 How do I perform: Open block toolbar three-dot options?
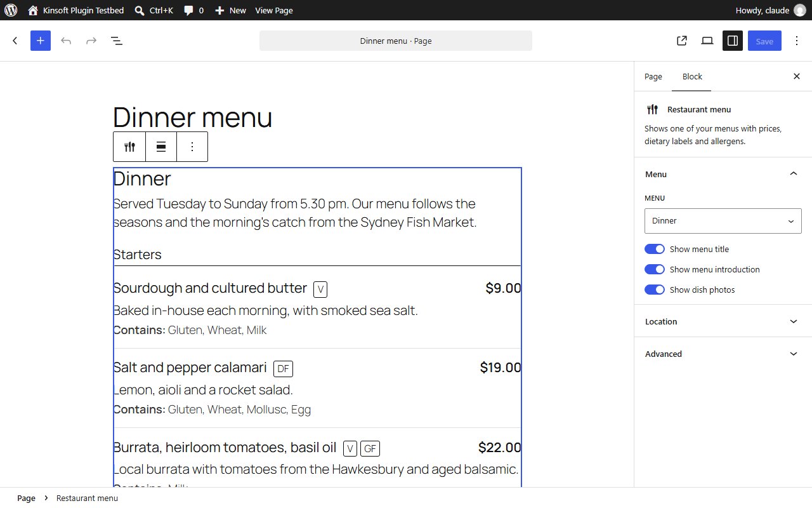(192, 147)
